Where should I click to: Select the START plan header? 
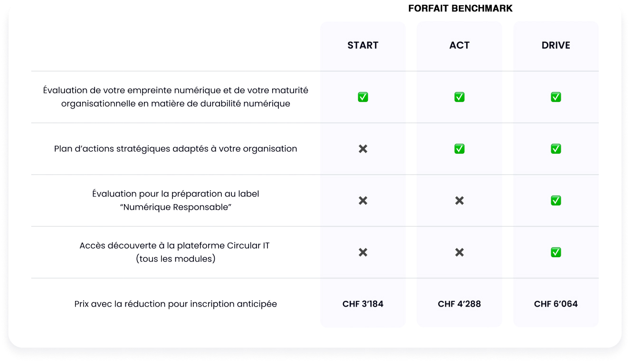click(x=363, y=46)
